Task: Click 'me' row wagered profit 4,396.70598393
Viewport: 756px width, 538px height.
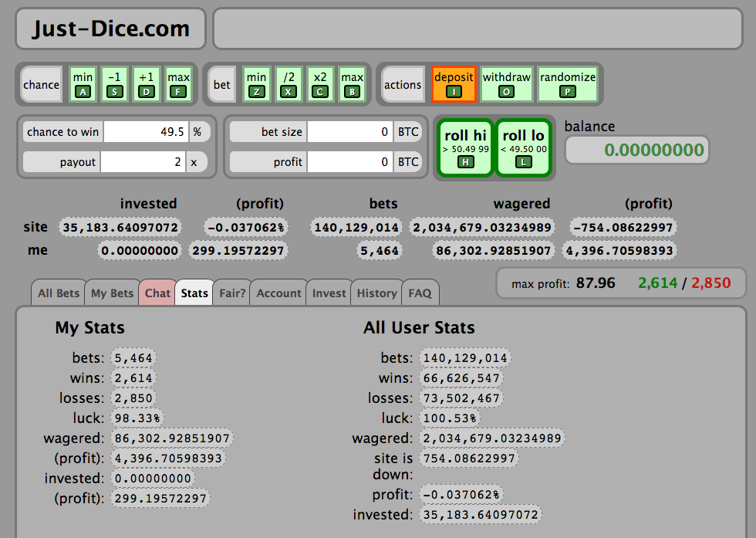Action: (619, 250)
